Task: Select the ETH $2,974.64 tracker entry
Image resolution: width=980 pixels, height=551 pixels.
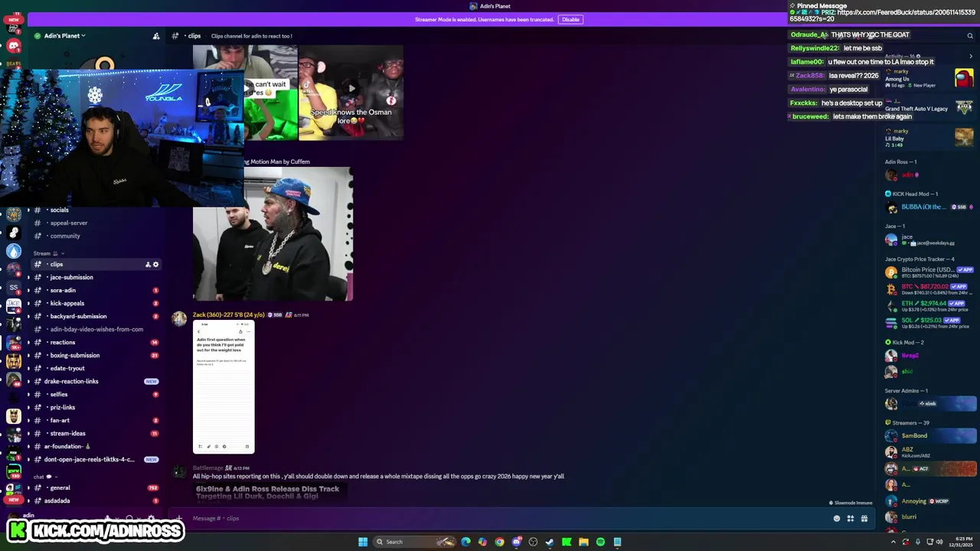Action: pos(929,306)
